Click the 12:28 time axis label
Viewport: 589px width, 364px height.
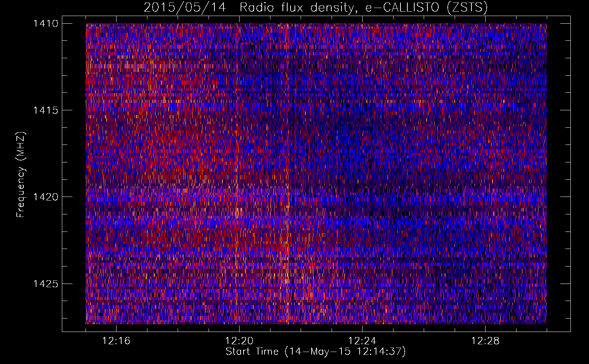pos(485,341)
